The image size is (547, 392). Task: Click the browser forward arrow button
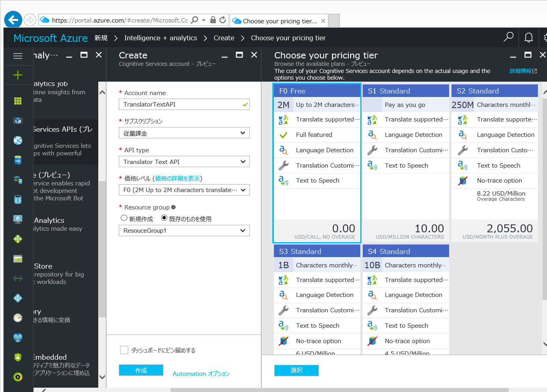click(x=30, y=19)
